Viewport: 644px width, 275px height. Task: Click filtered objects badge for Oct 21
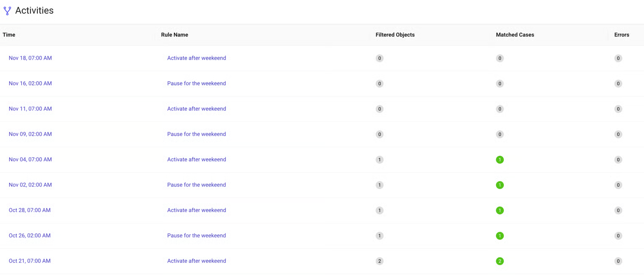tap(379, 261)
